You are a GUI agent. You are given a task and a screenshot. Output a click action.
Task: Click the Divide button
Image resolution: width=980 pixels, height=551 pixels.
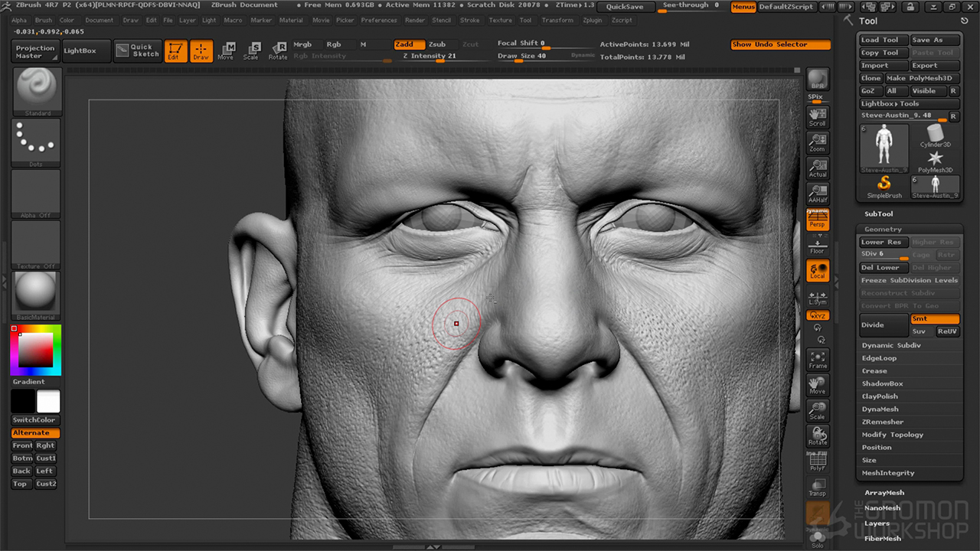[884, 324]
